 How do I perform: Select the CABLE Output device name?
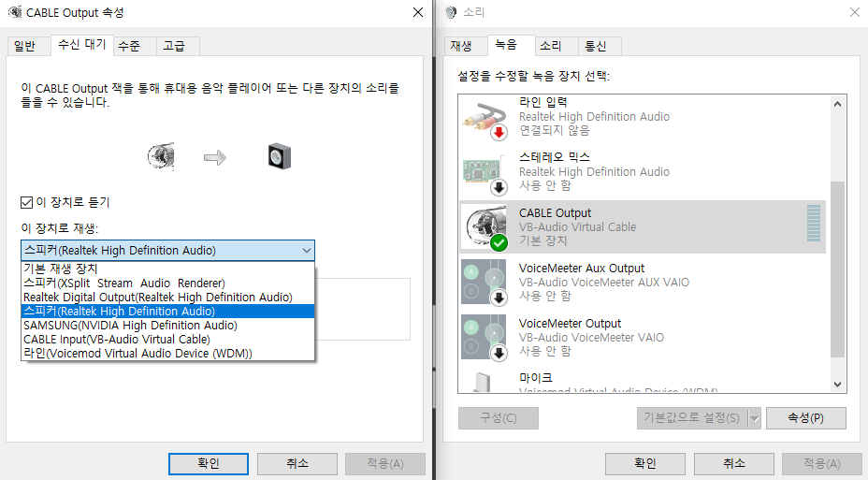[555, 212]
